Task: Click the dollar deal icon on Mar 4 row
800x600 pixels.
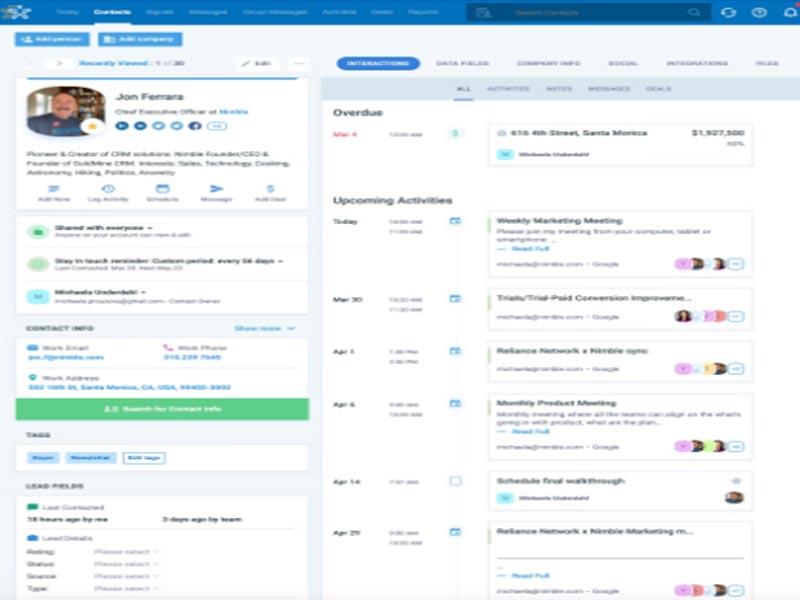Action: [x=455, y=134]
